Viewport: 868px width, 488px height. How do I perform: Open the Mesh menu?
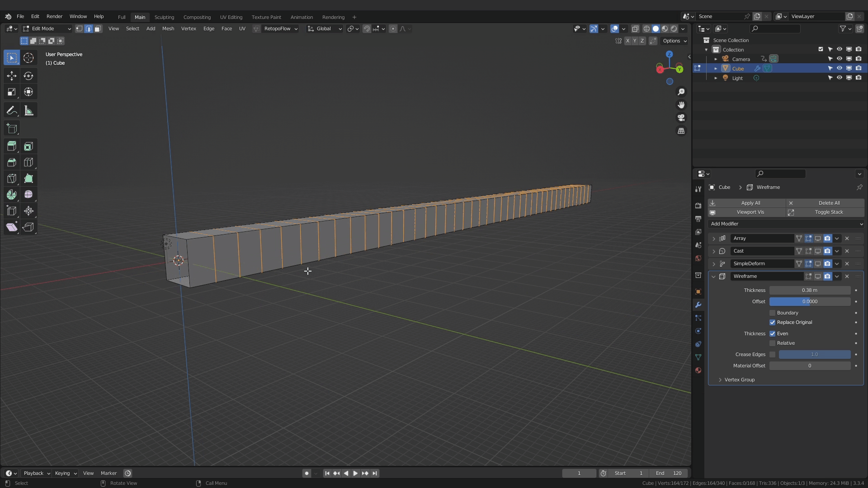point(168,28)
